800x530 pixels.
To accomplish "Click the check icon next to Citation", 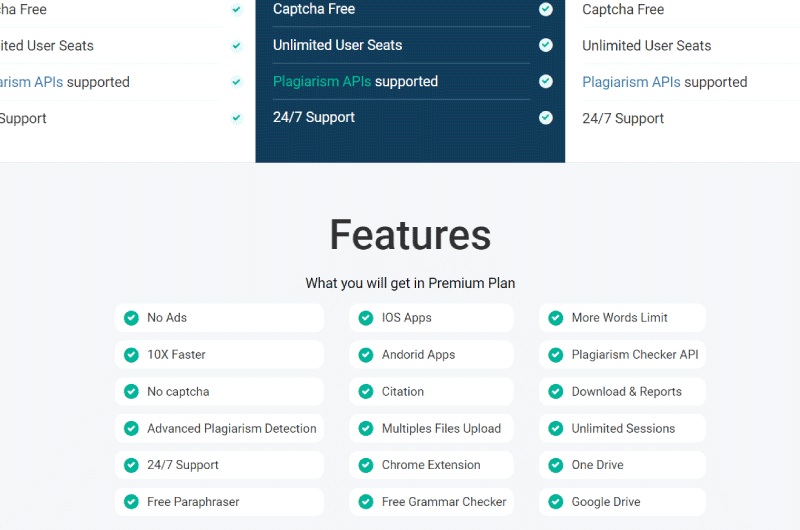I will 366,391.
